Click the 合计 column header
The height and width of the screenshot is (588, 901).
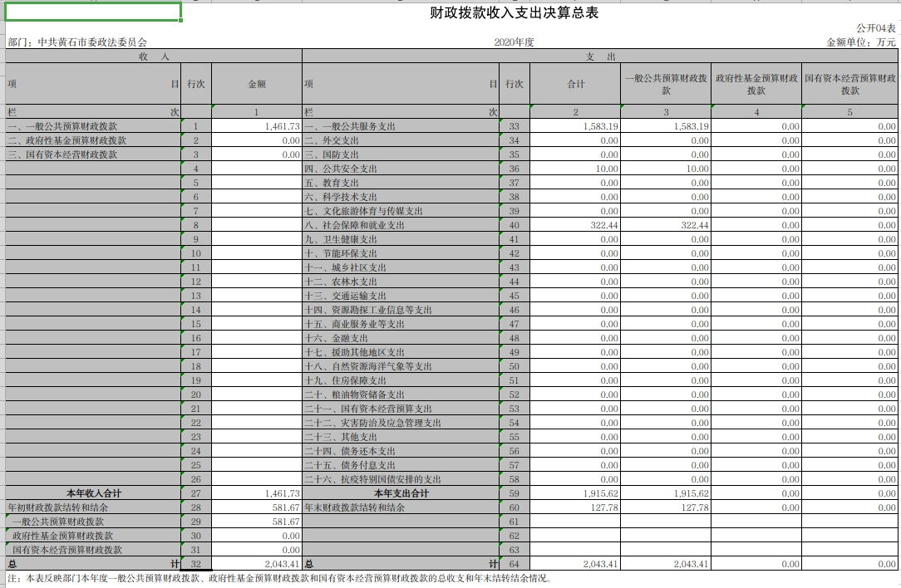(x=575, y=84)
